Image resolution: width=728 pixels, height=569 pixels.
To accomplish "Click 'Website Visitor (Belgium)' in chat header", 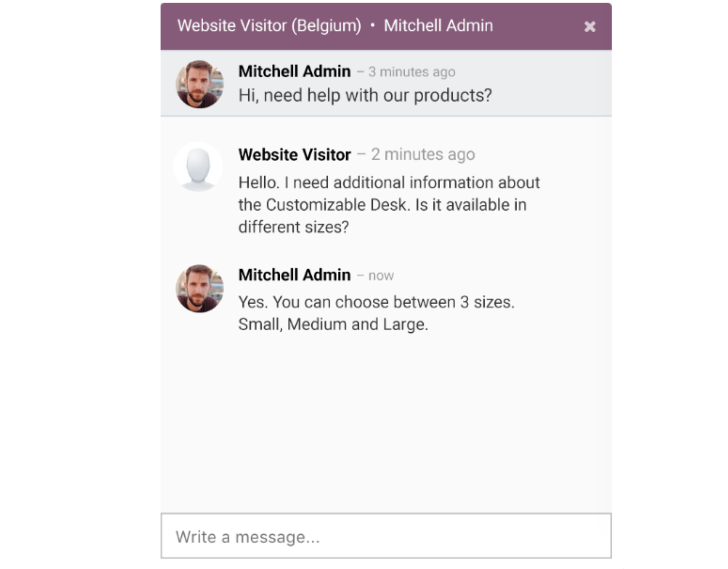I will click(x=269, y=26).
